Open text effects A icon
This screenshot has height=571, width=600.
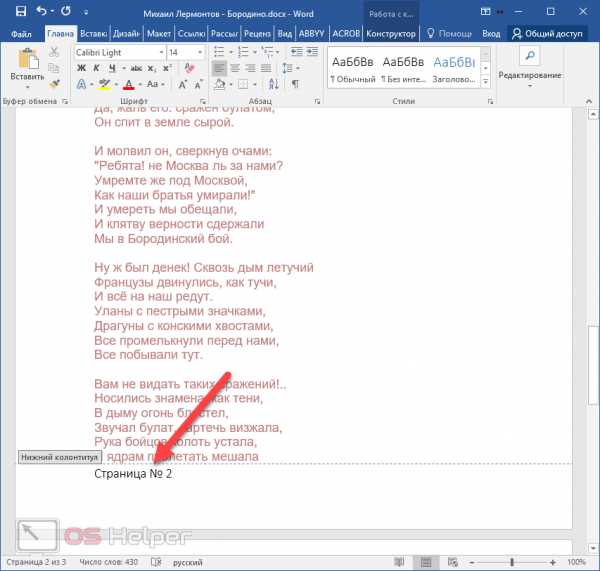[81, 84]
